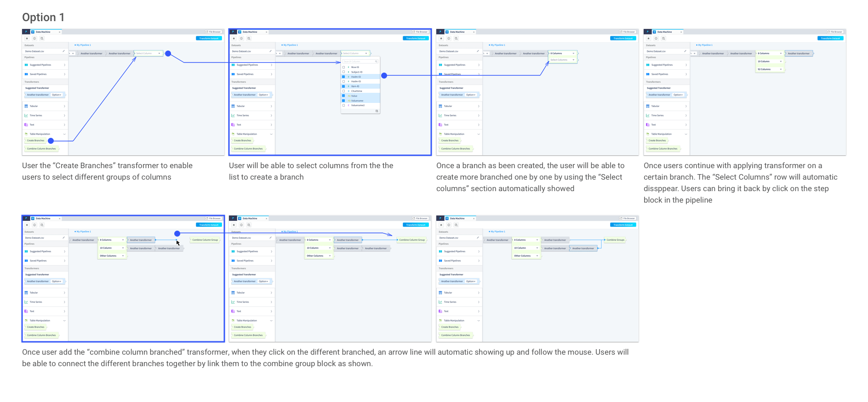Image resolution: width=868 pixels, height=402 pixels.
Task: Click Combine Column Branches in the mouse-cursor mockup
Action: tap(42, 335)
